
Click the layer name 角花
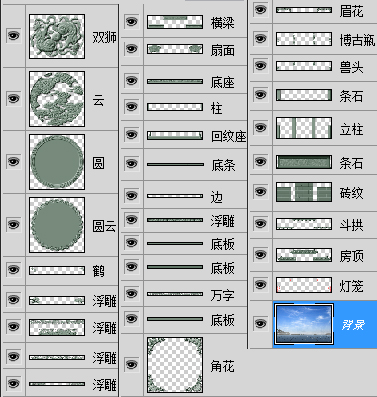click(222, 366)
